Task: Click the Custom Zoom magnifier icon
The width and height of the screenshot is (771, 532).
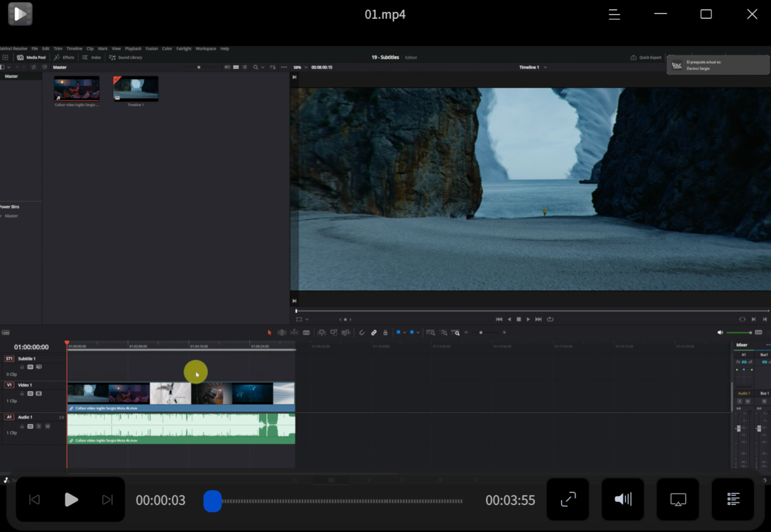Action: coord(455,333)
